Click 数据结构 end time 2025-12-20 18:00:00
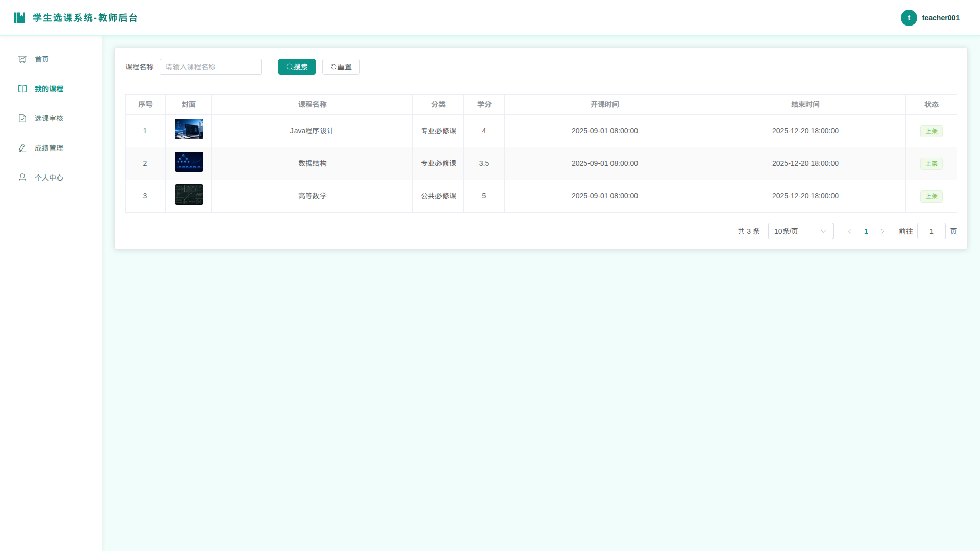 pyautogui.click(x=805, y=163)
